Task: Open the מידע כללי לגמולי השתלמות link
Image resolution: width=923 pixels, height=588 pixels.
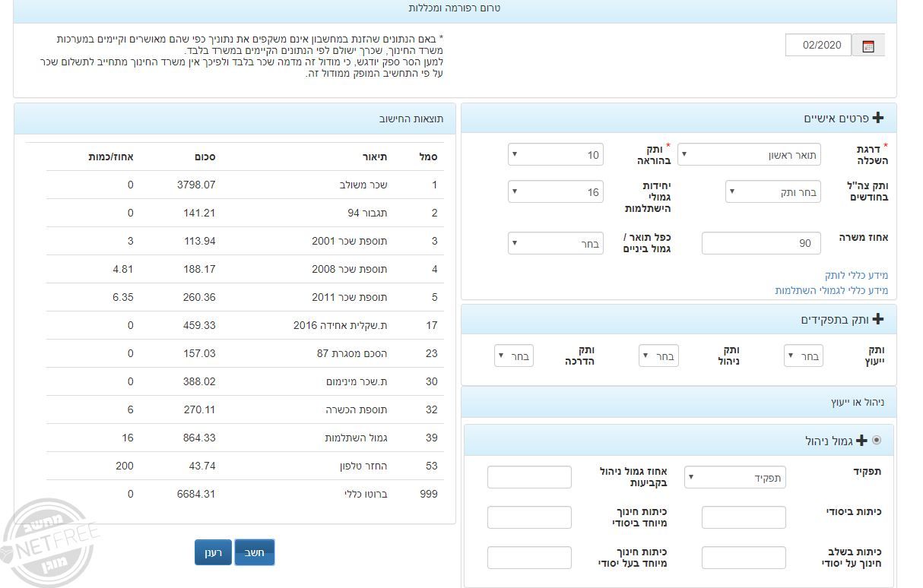Action: (x=831, y=290)
